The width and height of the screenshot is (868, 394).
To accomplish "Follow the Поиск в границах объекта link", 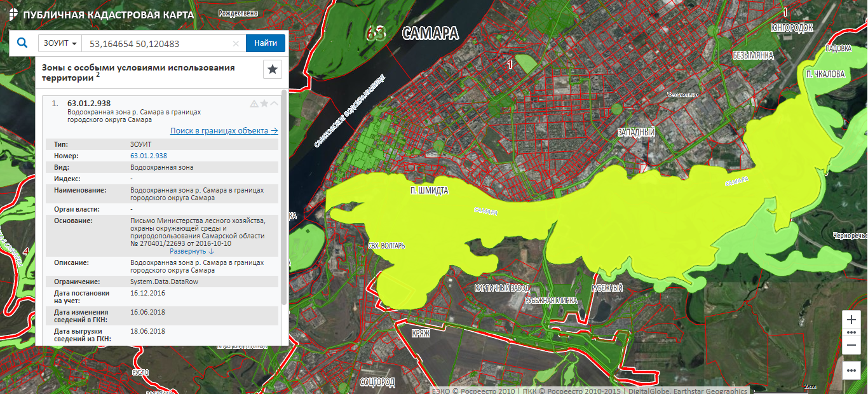I will tap(224, 131).
